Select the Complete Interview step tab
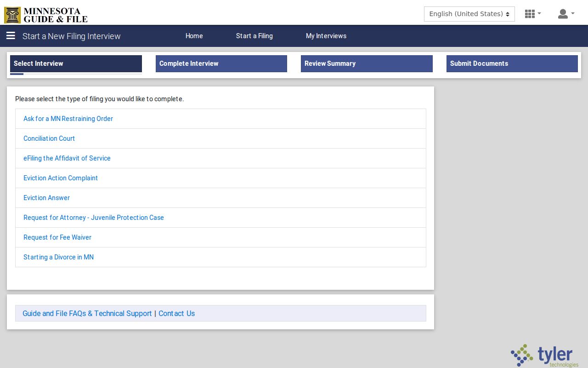Screen dimensions: 588x368 point(221,63)
